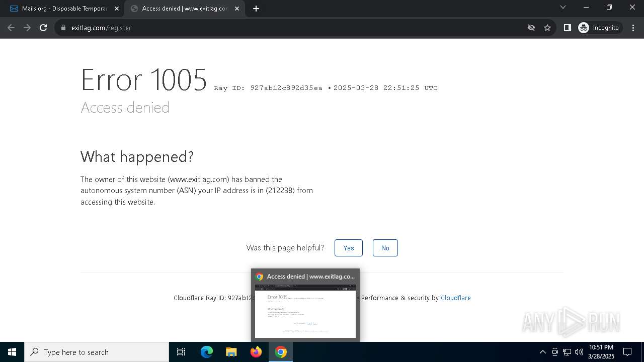This screenshot has width=644, height=362.
Task: Bookmark this page with the star icon
Action: [547, 28]
